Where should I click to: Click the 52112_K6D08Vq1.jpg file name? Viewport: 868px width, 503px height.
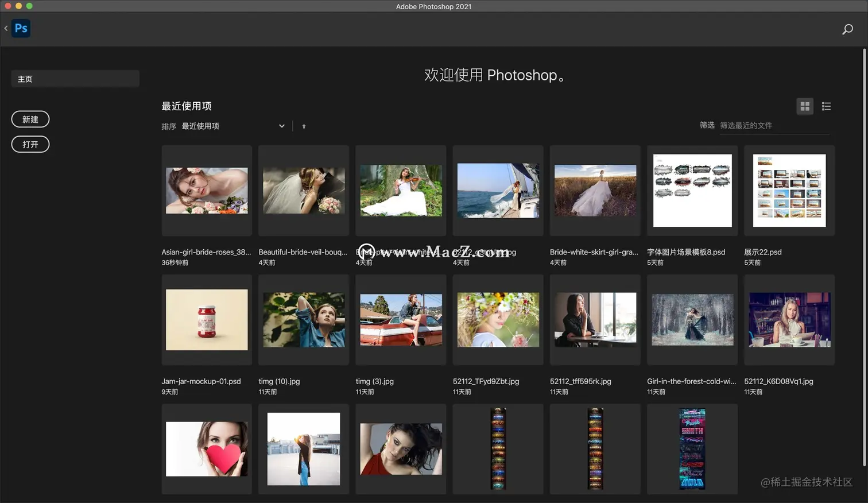coord(778,381)
